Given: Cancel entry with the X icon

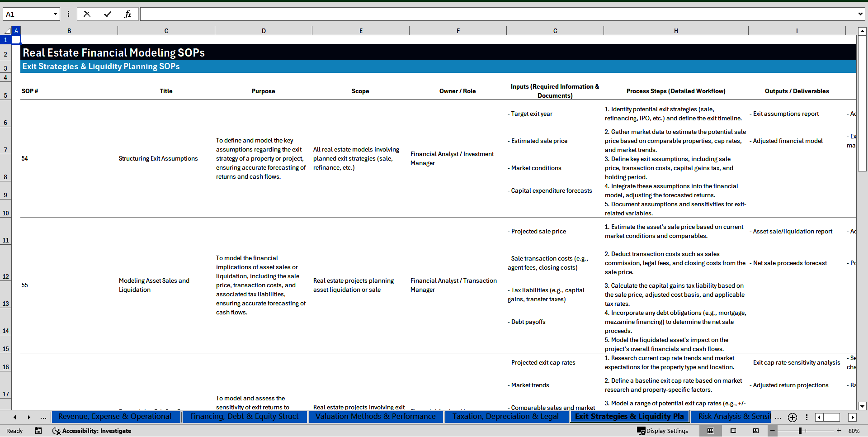Looking at the screenshot, I should point(87,14).
